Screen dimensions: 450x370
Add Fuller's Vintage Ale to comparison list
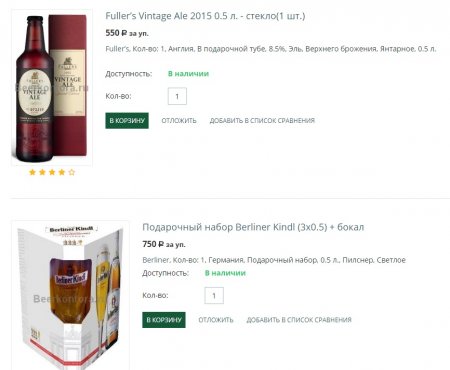[262, 121]
